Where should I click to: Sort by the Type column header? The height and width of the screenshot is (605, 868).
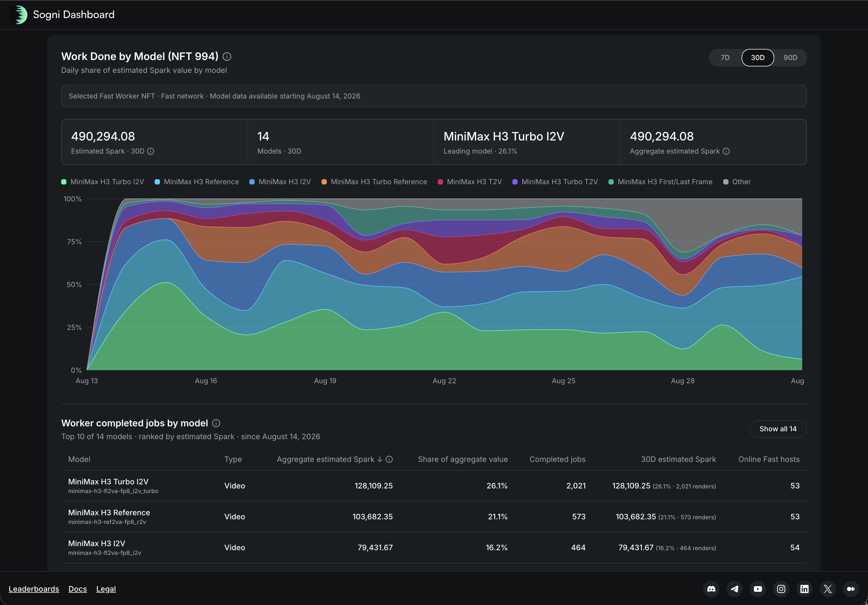pyautogui.click(x=233, y=459)
